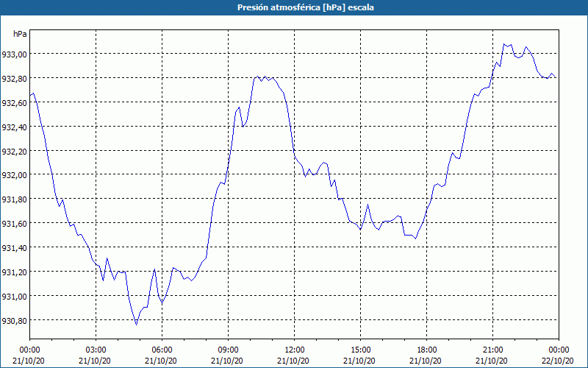Click the 18:00 time axis label

pyautogui.click(x=427, y=350)
